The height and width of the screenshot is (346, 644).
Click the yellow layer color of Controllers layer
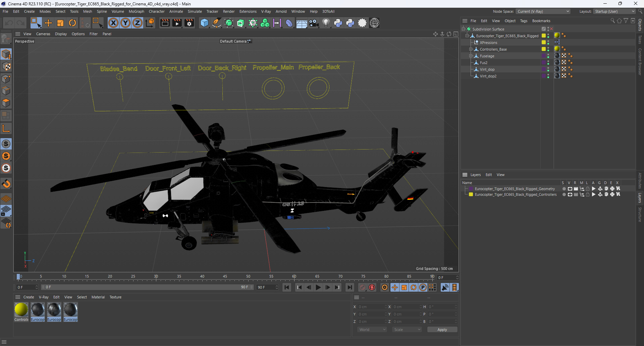(471, 194)
